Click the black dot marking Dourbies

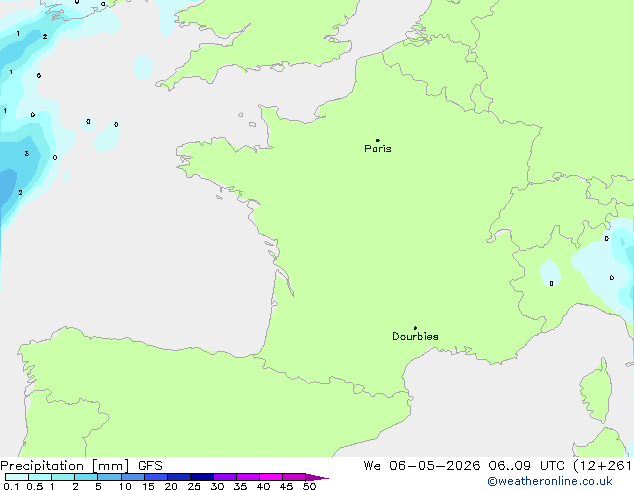tap(415, 328)
